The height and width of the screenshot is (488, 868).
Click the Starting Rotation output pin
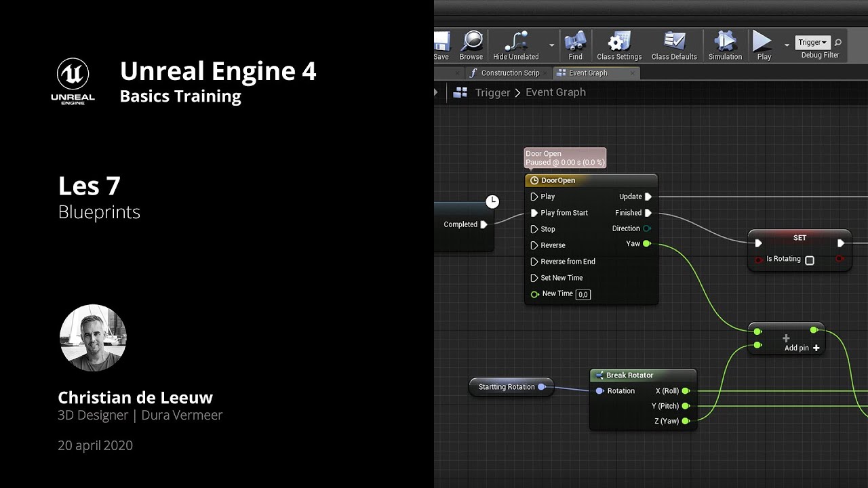(x=541, y=387)
